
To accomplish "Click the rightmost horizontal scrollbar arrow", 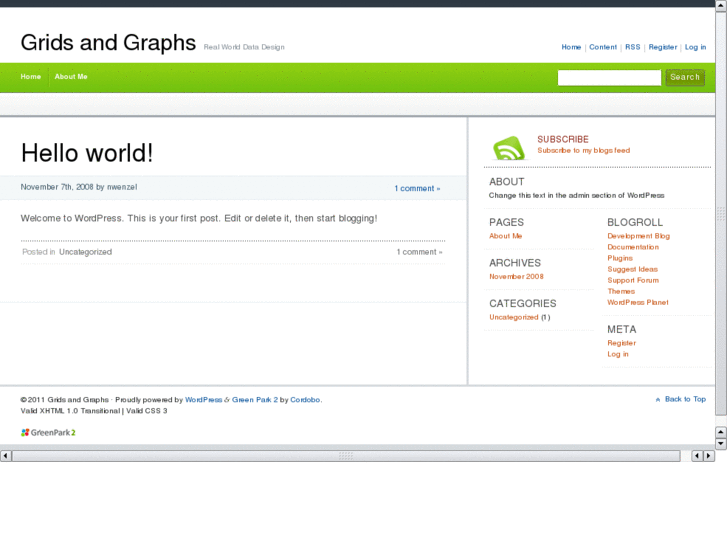I will pyautogui.click(x=708, y=456).
